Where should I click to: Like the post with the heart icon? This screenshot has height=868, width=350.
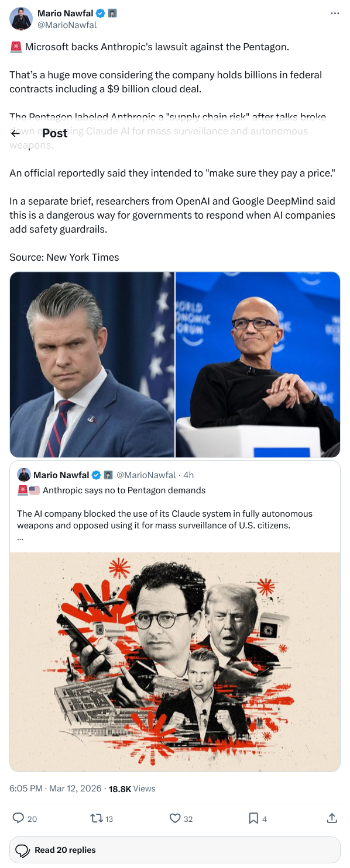(175, 818)
